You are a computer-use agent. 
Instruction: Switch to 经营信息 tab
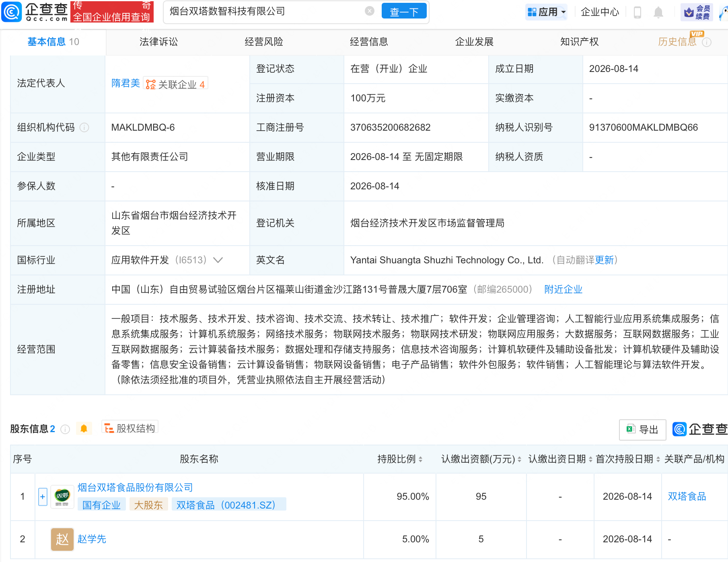pos(369,42)
